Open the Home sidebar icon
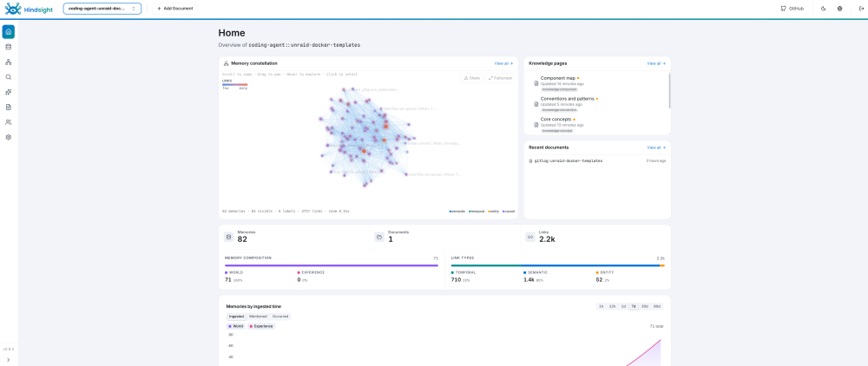 [x=9, y=32]
